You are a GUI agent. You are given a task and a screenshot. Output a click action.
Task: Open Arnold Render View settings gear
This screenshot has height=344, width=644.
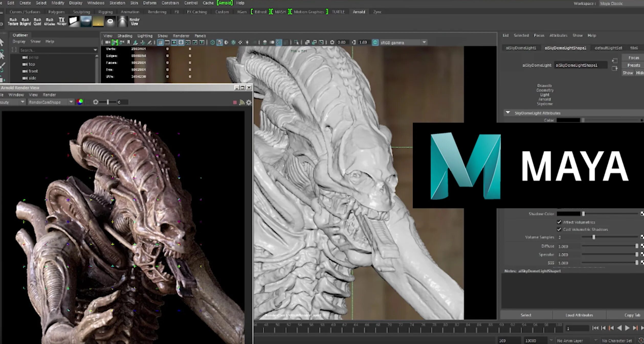[249, 102]
